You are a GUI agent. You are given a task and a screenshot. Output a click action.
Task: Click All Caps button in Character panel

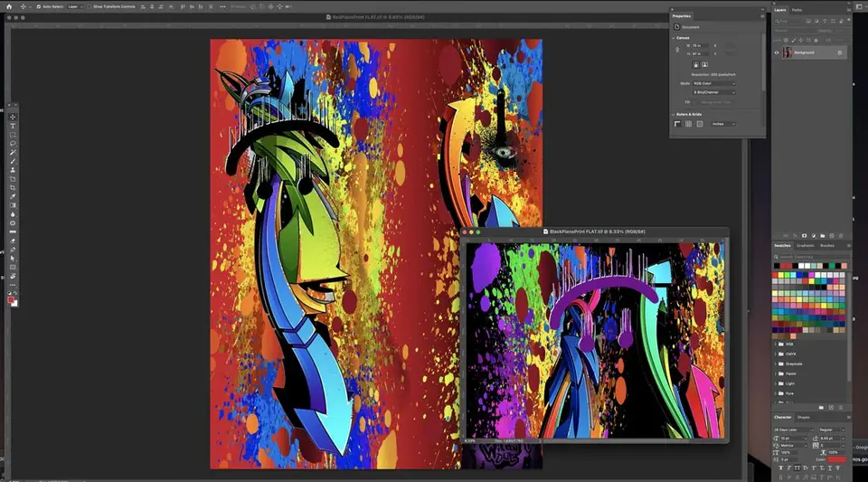[x=797, y=468]
